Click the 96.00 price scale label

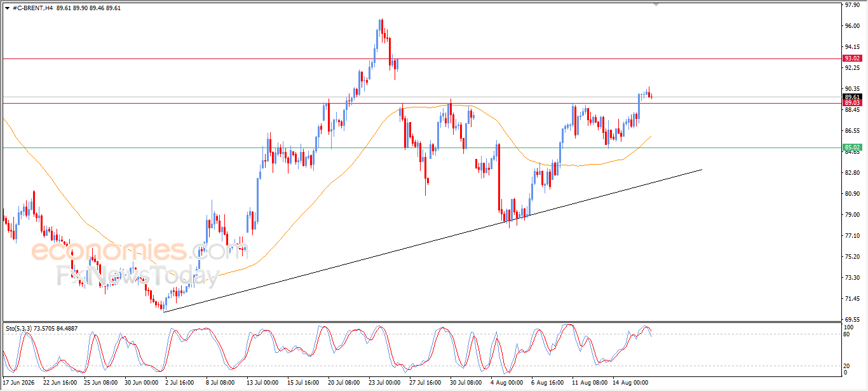(851, 26)
